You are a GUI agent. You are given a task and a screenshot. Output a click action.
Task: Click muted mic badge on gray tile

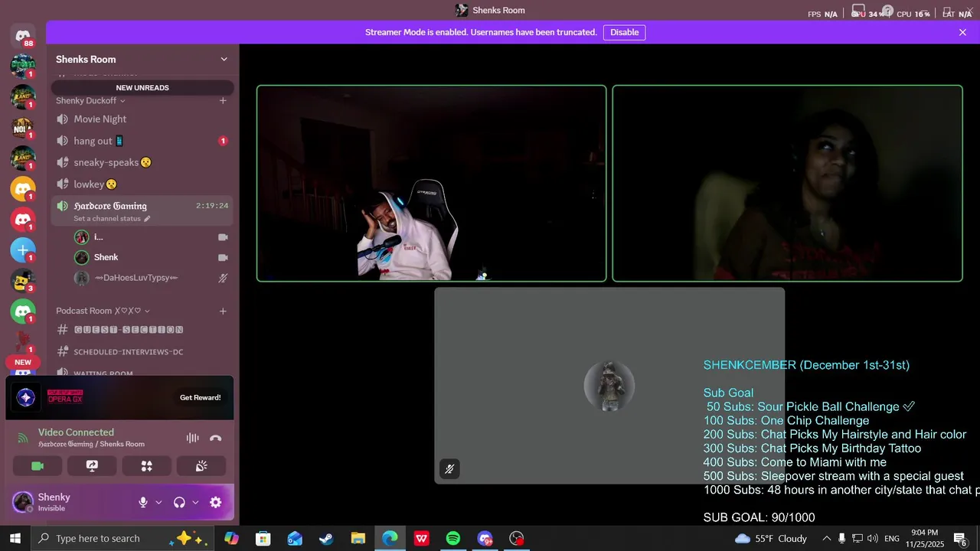[x=449, y=469]
